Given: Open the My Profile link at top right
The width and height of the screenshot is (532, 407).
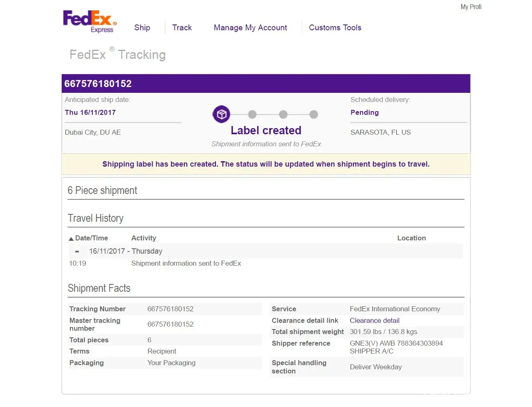Looking at the screenshot, I should (471, 7).
